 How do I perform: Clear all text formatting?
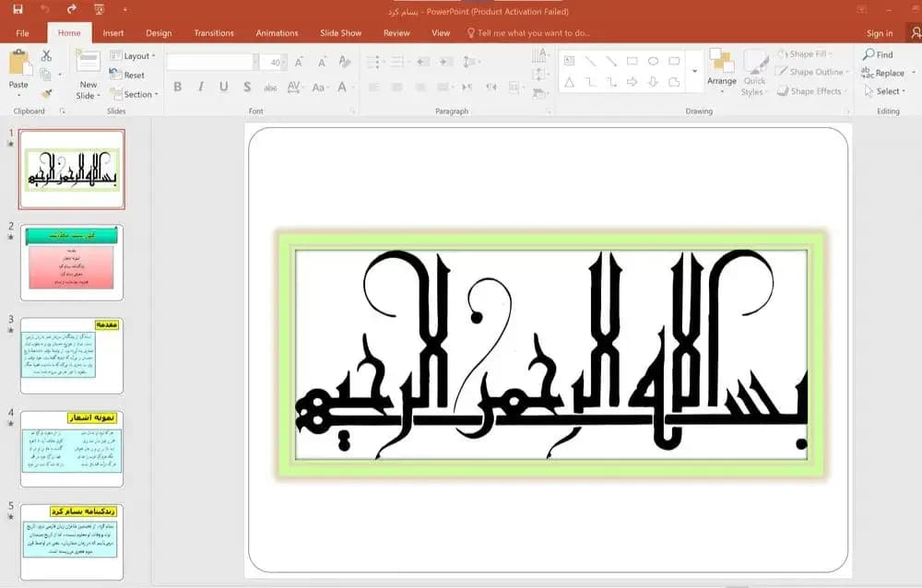(345, 62)
